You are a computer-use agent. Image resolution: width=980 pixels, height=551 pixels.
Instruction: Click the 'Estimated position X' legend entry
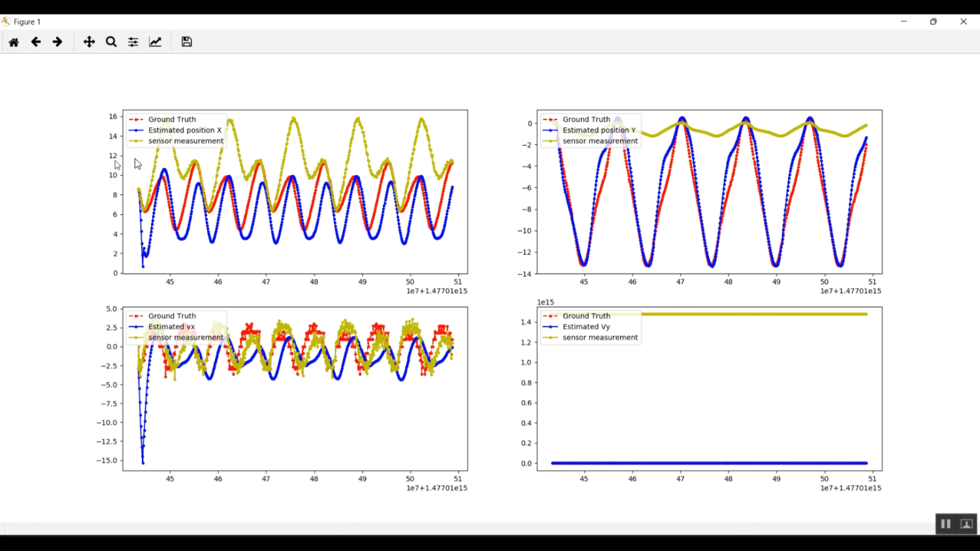184,131
